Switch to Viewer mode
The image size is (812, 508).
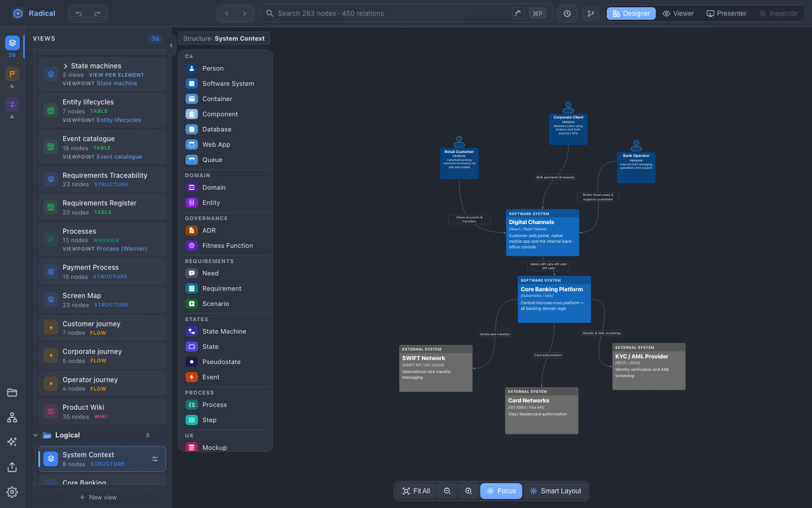[678, 14]
